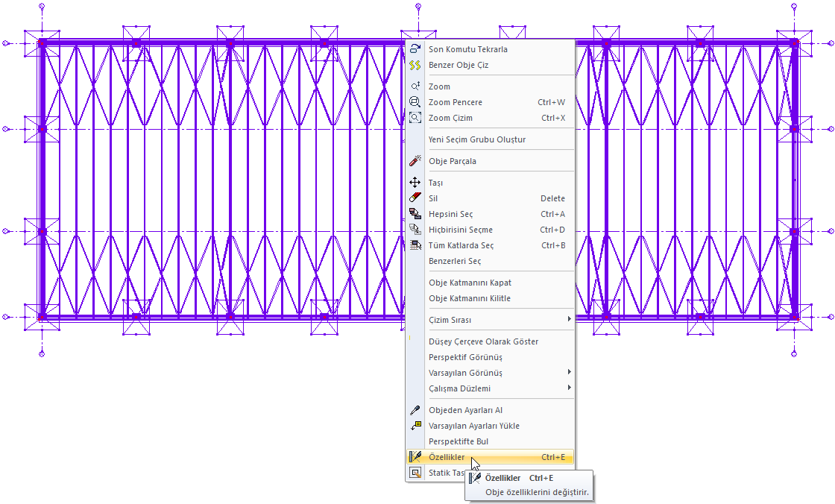The width and height of the screenshot is (835, 504).
Task: Click Düşey Çerçeve Olarak Göster
Action: point(483,341)
